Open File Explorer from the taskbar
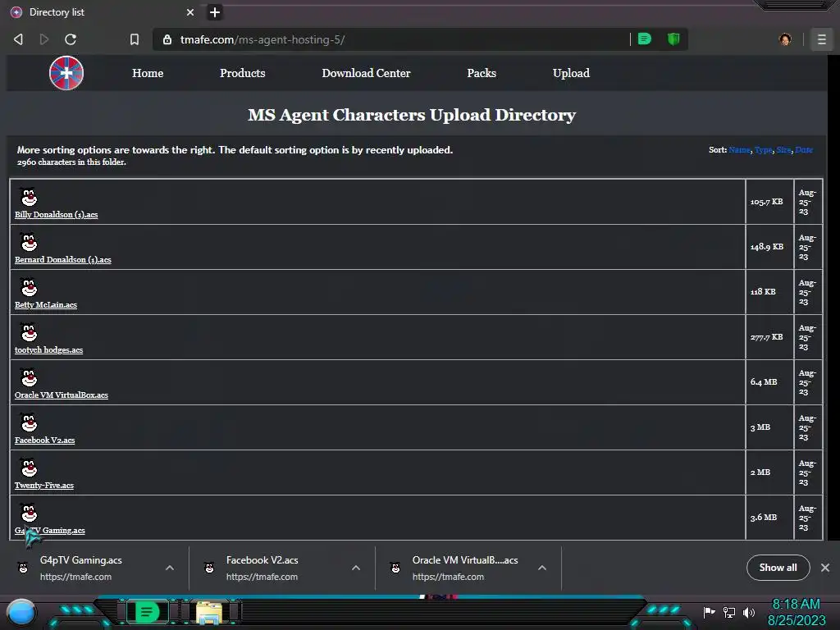 (209, 613)
